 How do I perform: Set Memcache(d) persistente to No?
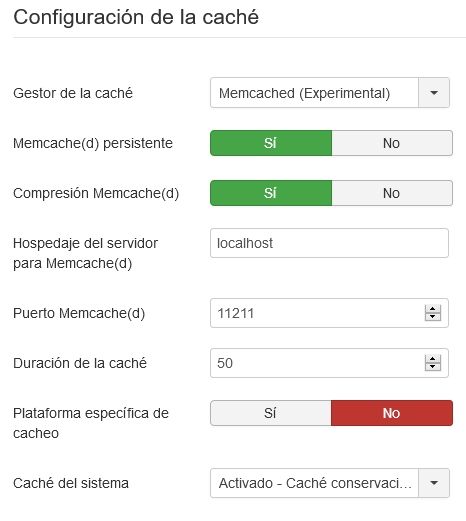[392, 143]
